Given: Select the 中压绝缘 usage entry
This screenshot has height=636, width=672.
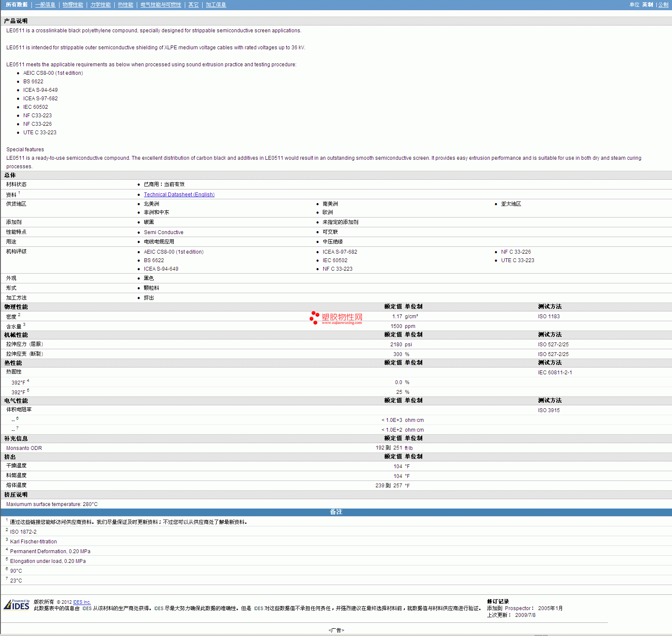Looking at the screenshot, I should (333, 242).
